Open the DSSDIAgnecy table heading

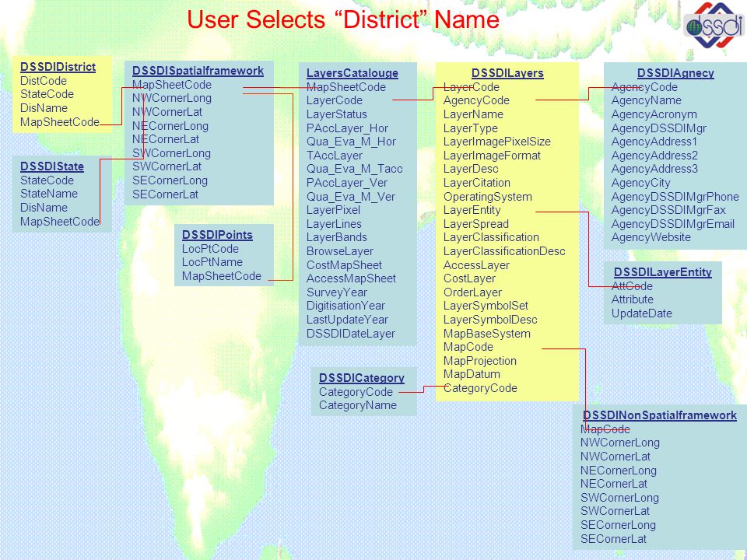pos(675,73)
